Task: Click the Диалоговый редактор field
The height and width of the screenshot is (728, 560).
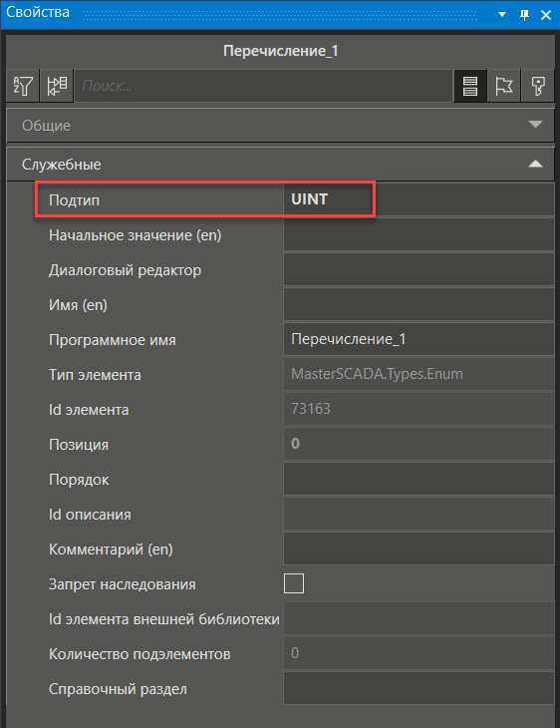Action: 419,269
